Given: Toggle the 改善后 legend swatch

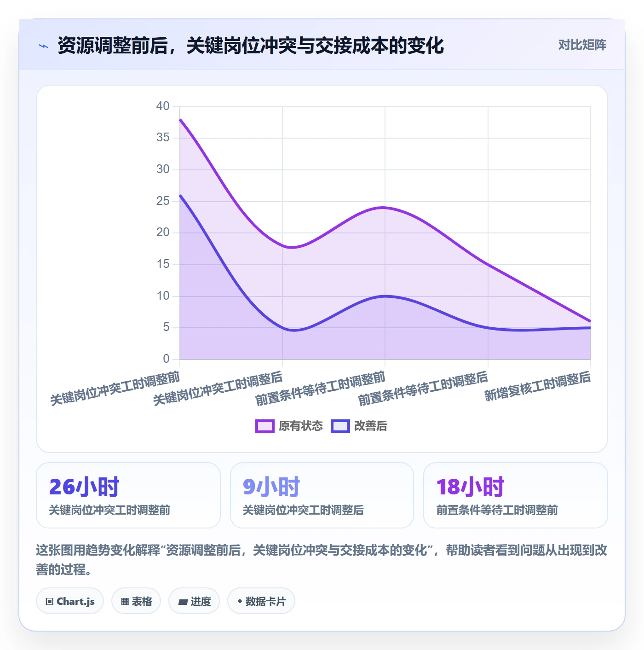Looking at the screenshot, I should tap(340, 426).
